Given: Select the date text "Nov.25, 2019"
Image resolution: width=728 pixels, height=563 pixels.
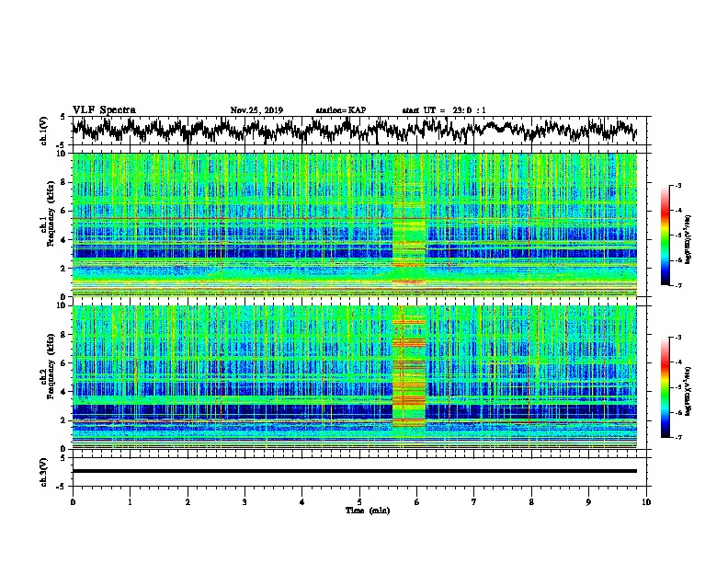Looking at the screenshot, I should click(x=256, y=110).
